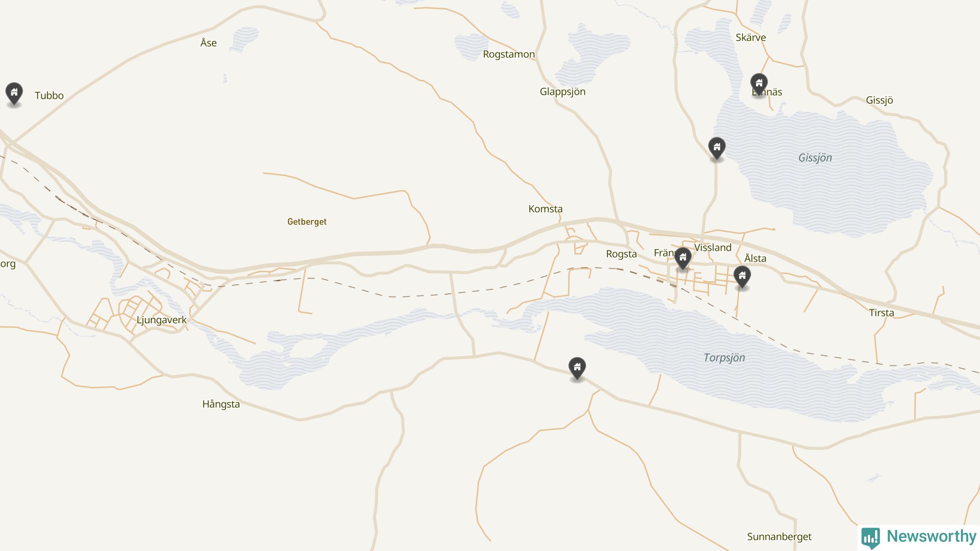Click the Newsworthy logo icon
This screenshot has height=551, width=980.
tap(871, 538)
